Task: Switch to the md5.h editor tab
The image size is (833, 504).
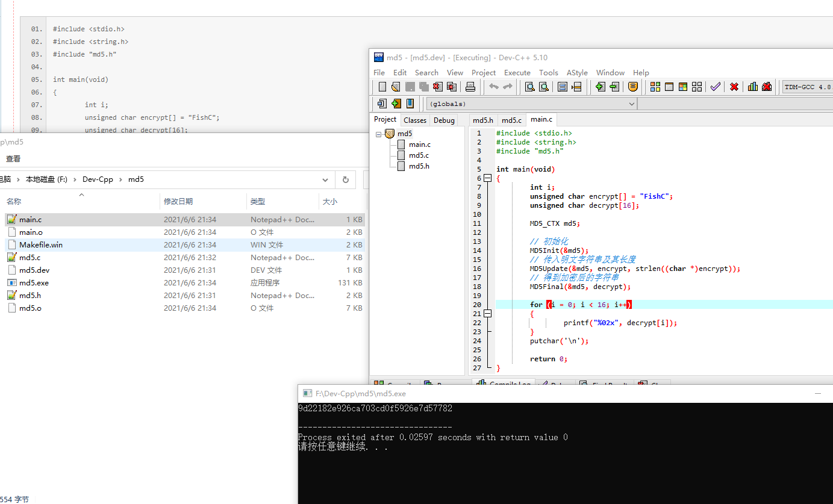Action: tap(483, 120)
